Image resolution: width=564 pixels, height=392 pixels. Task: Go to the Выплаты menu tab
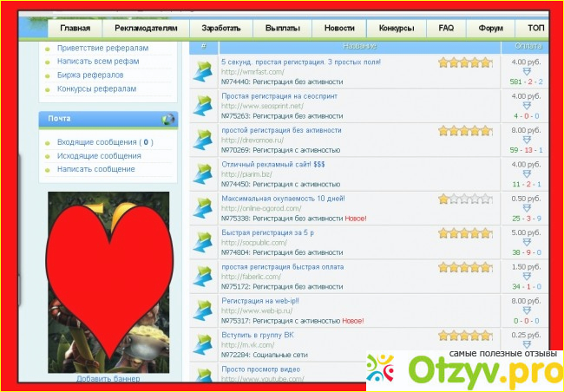tap(281, 29)
